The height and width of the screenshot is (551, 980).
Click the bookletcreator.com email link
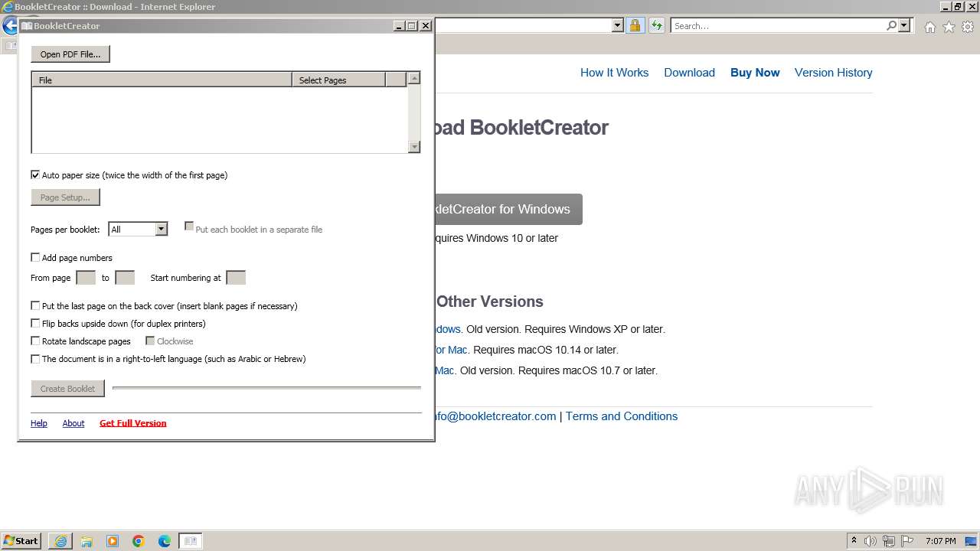pyautogui.click(x=495, y=416)
